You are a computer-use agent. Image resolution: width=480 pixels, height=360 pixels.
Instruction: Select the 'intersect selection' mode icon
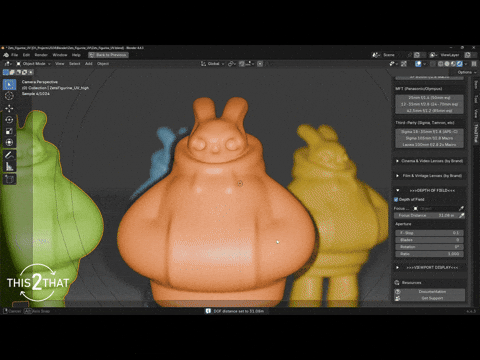pos(31,72)
